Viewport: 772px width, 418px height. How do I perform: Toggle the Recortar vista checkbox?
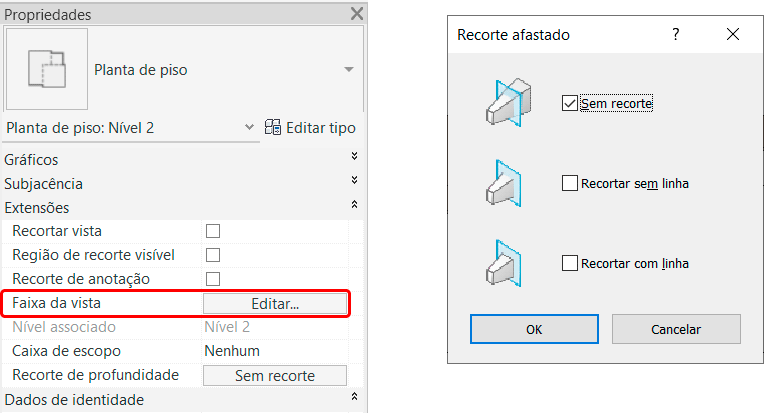click(x=213, y=231)
